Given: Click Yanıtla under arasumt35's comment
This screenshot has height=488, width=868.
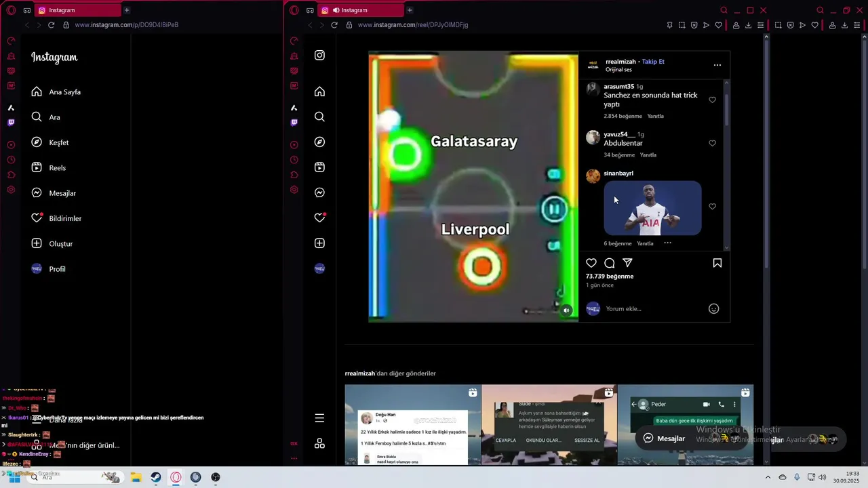Looking at the screenshot, I should pyautogui.click(x=655, y=116).
